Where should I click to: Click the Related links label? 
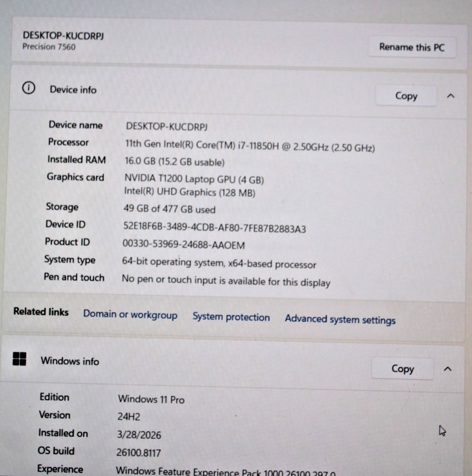point(41,312)
